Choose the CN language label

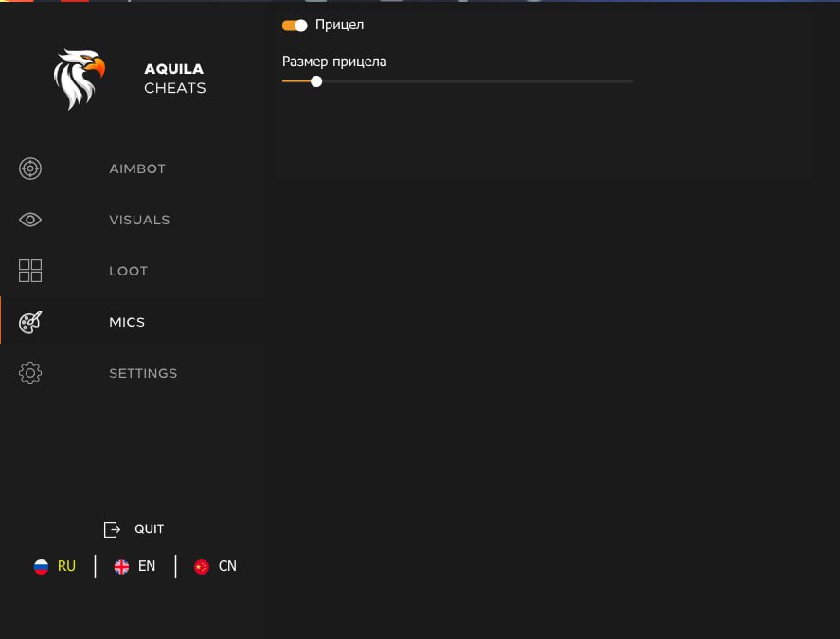pos(227,566)
